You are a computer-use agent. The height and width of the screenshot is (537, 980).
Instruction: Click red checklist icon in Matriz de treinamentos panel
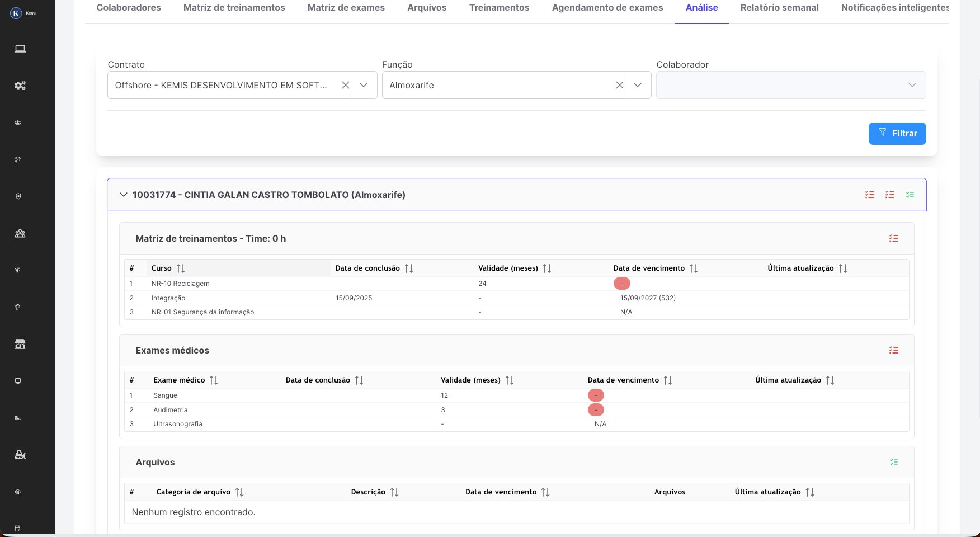tap(893, 238)
